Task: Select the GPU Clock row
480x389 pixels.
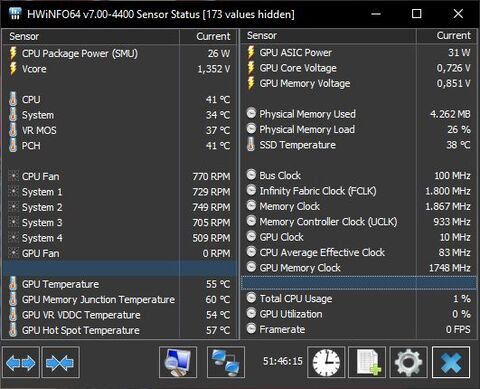Action: 359,237
